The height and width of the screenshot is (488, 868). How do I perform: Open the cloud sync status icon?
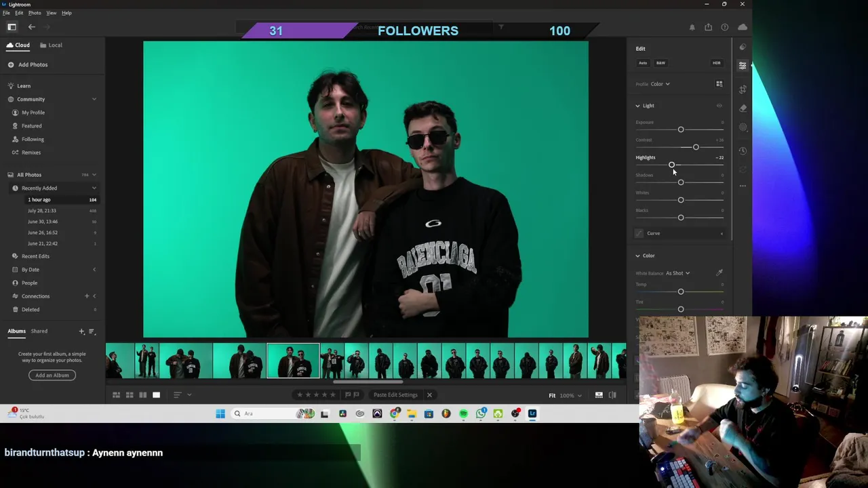[742, 27]
